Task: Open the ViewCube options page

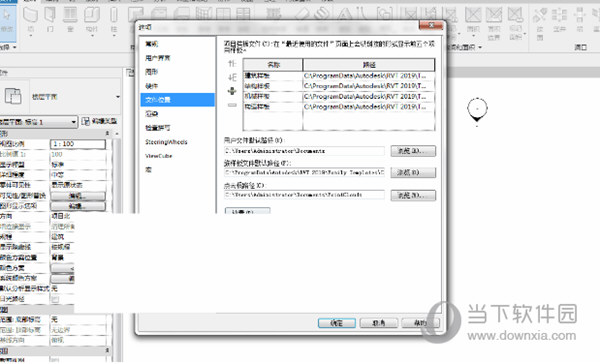Action: pyautogui.click(x=158, y=156)
